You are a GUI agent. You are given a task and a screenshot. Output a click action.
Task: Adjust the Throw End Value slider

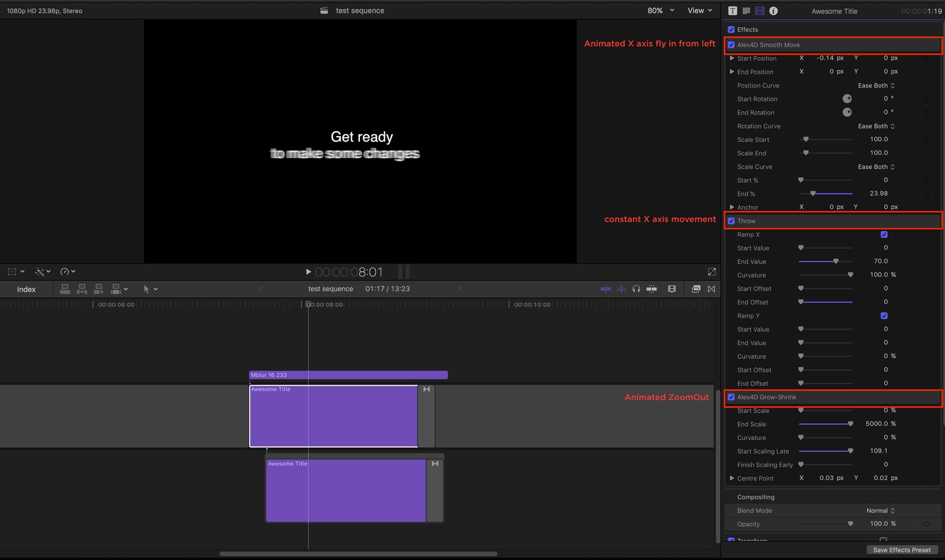tap(836, 261)
